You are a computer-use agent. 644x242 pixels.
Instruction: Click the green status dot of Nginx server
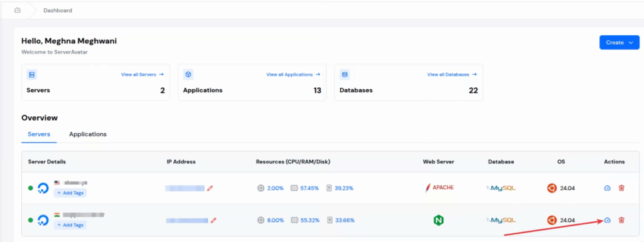click(30, 220)
